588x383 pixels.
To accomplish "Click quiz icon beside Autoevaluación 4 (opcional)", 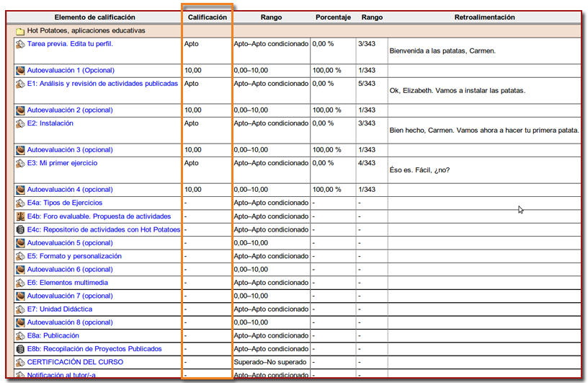I will (x=20, y=190).
